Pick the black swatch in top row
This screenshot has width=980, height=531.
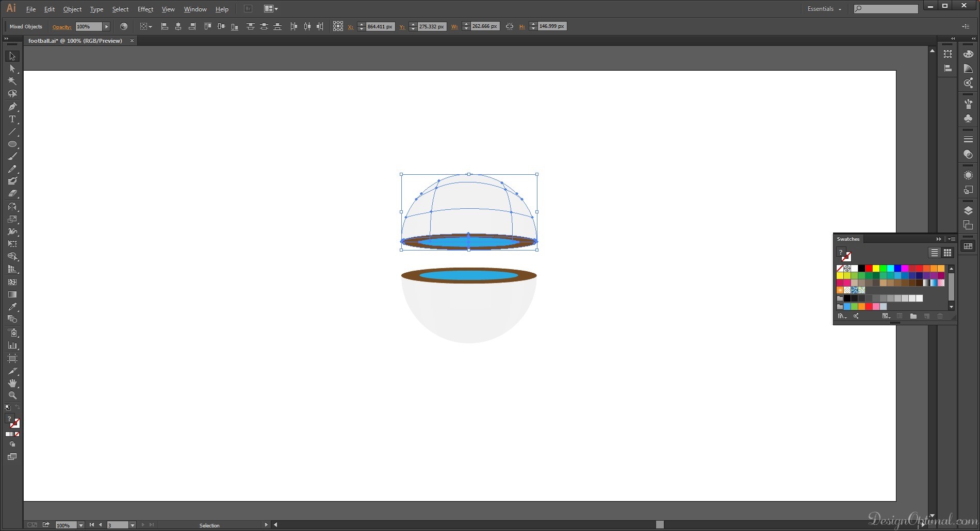pyautogui.click(x=861, y=269)
